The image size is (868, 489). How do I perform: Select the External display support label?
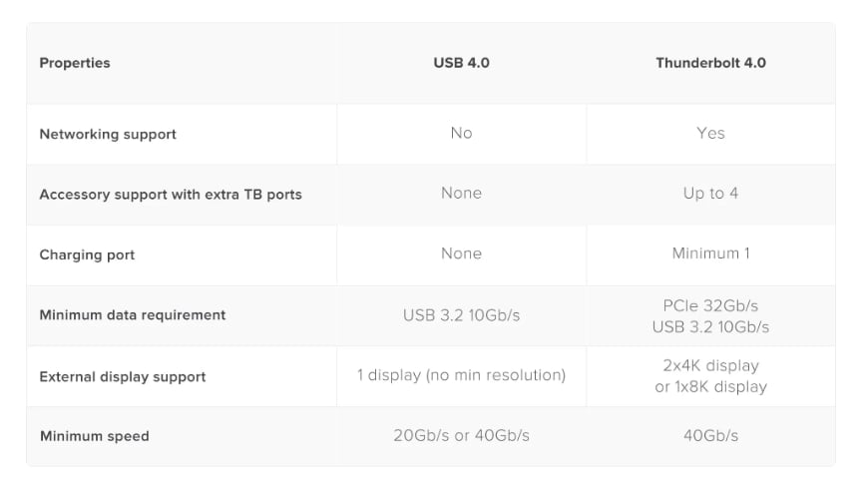[123, 376]
